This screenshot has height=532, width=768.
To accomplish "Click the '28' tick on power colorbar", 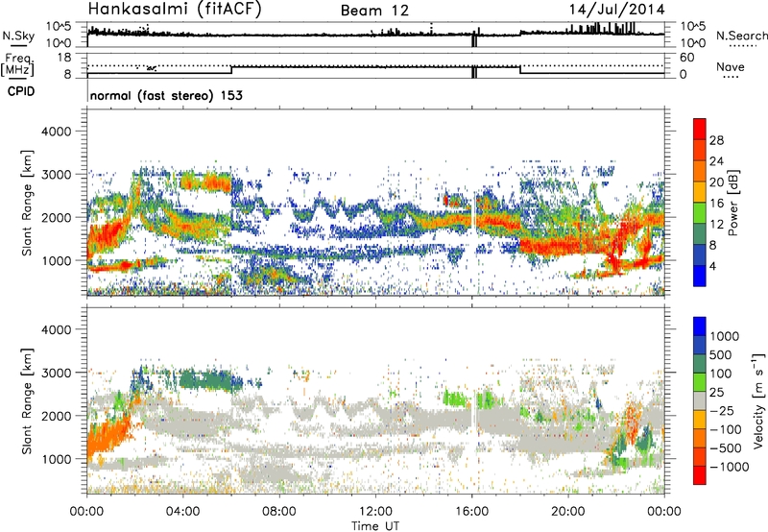I will (x=716, y=140).
